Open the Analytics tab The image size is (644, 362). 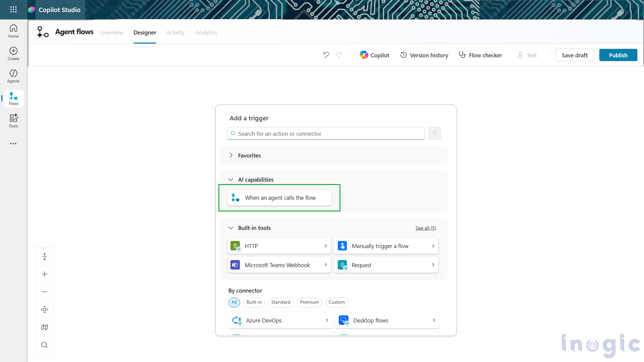coord(206,32)
